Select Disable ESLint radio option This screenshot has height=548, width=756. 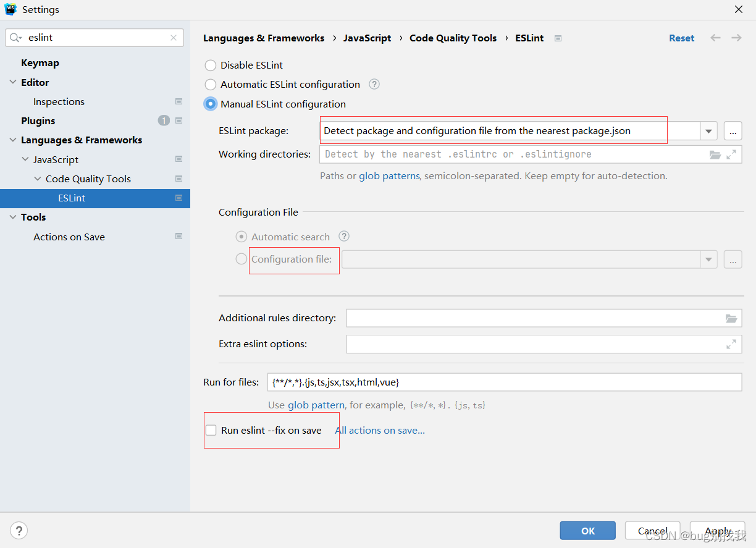pyautogui.click(x=211, y=65)
